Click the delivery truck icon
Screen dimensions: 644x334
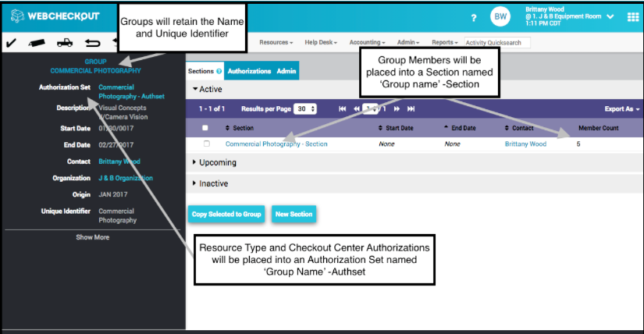[x=65, y=42]
